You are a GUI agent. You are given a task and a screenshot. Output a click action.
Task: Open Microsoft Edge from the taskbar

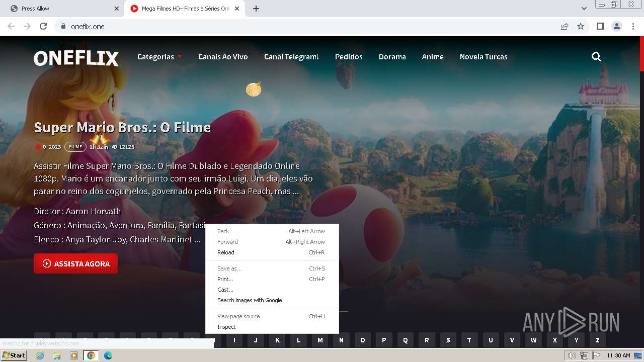(x=108, y=355)
